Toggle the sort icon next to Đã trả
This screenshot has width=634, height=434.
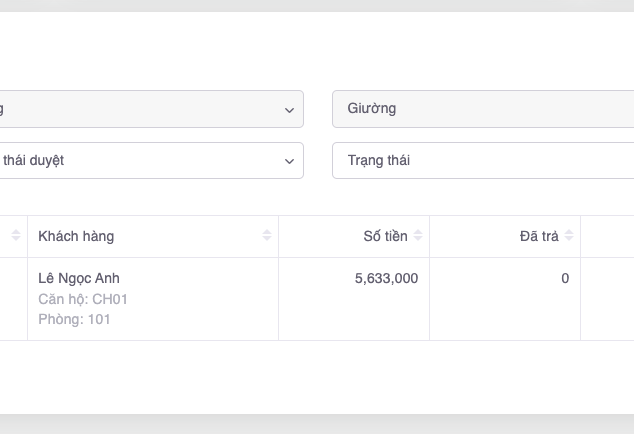pyautogui.click(x=569, y=236)
